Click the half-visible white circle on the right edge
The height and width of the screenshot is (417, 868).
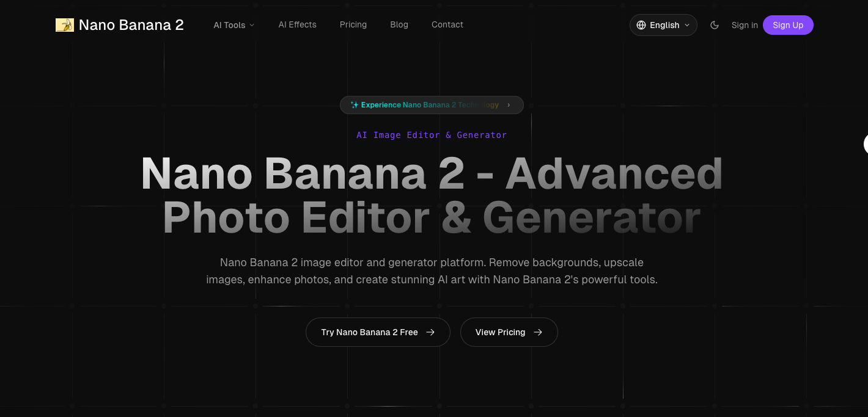point(866,144)
